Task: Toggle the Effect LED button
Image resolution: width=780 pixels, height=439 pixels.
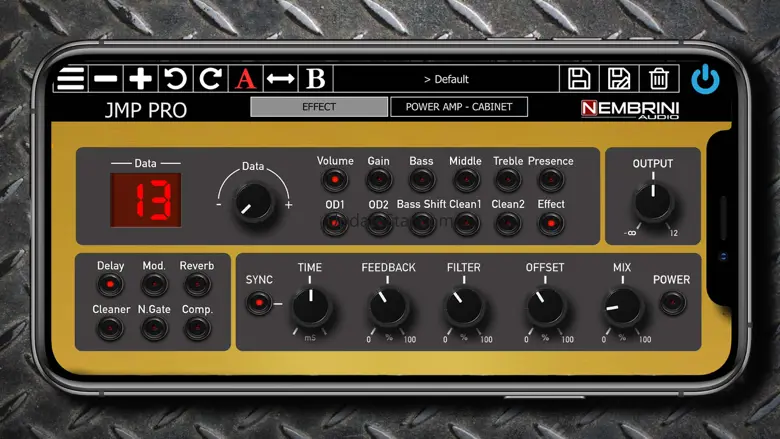Action: 551,223
